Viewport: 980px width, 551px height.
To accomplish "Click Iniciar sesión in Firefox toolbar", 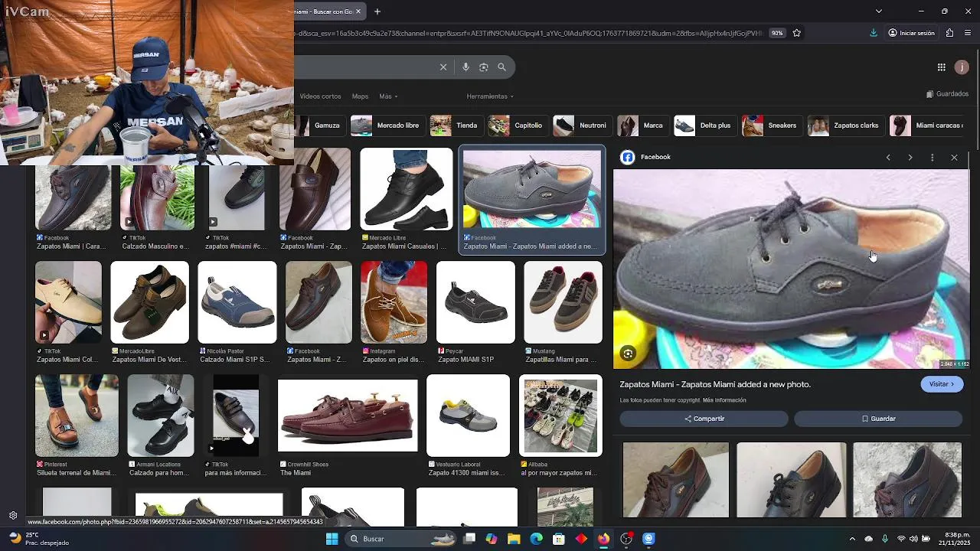I will pyautogui.click(x=911, y=33).
